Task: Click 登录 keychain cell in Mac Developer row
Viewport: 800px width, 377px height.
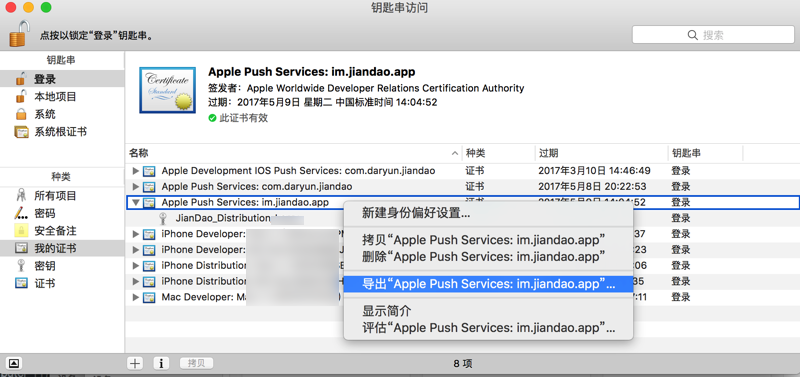Action: tap(681, 297)
